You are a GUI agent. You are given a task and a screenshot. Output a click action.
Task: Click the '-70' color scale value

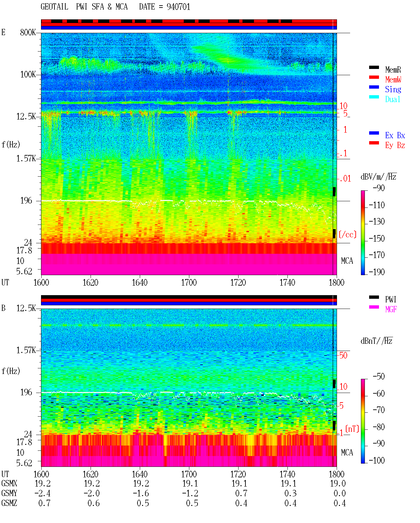click(x=379, y=410)
